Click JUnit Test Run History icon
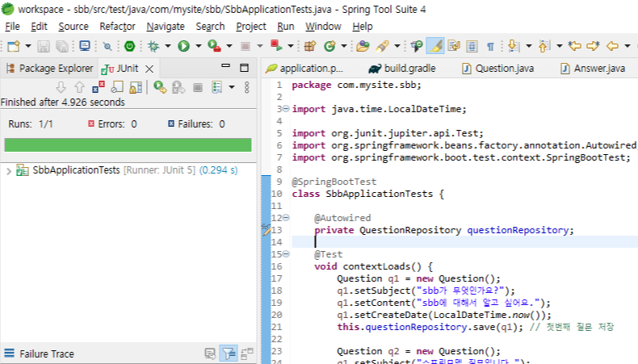The height and width of the screenshot is (364, 638). 217,87
